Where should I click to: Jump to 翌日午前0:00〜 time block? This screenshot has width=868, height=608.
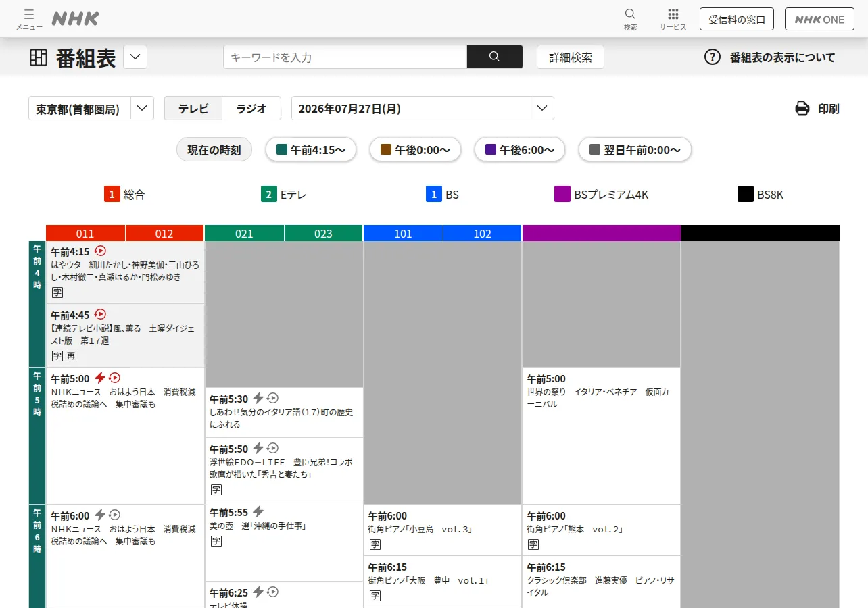pos(635,150)
